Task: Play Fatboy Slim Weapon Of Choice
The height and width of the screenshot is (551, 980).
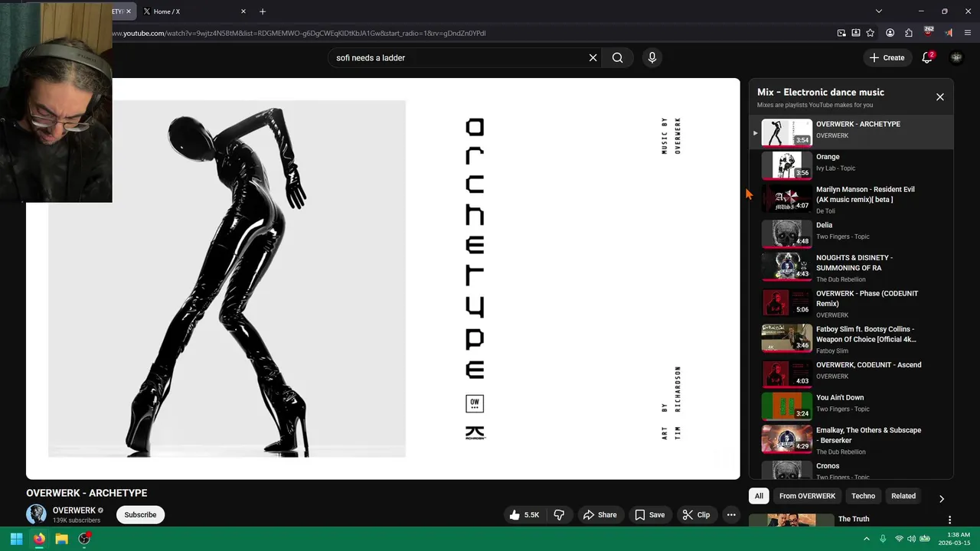Action: coord(851,339)
